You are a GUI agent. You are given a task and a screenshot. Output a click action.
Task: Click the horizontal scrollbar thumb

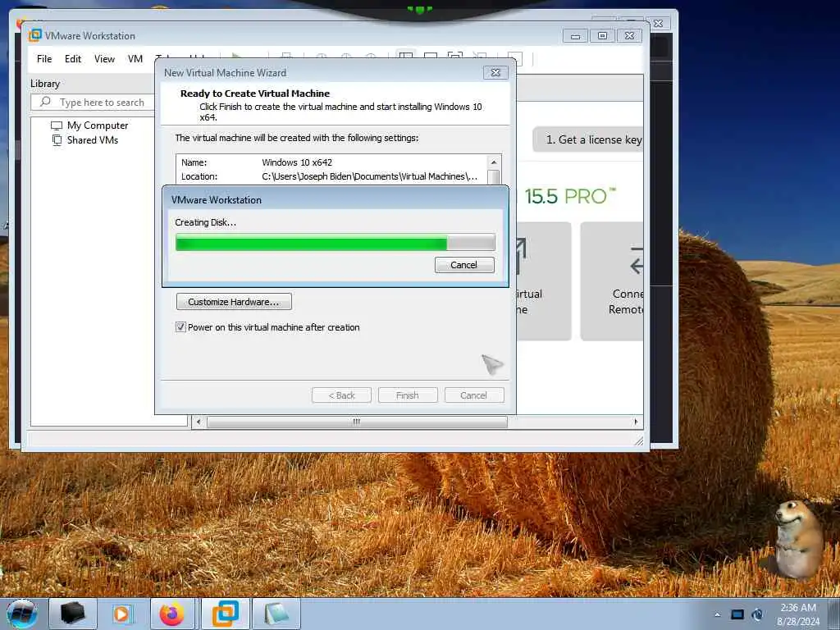coord(357,422)
